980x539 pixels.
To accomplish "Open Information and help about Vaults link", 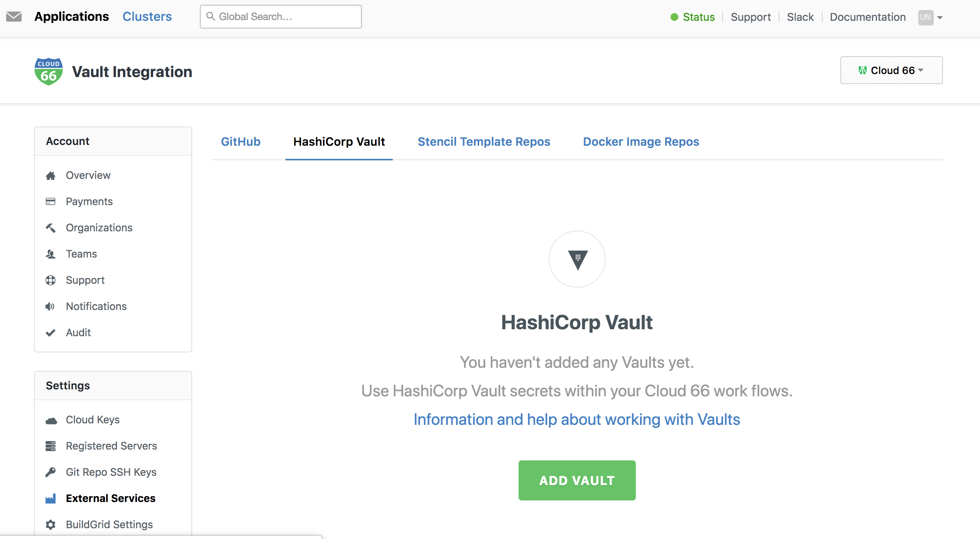I will (577, 419).
